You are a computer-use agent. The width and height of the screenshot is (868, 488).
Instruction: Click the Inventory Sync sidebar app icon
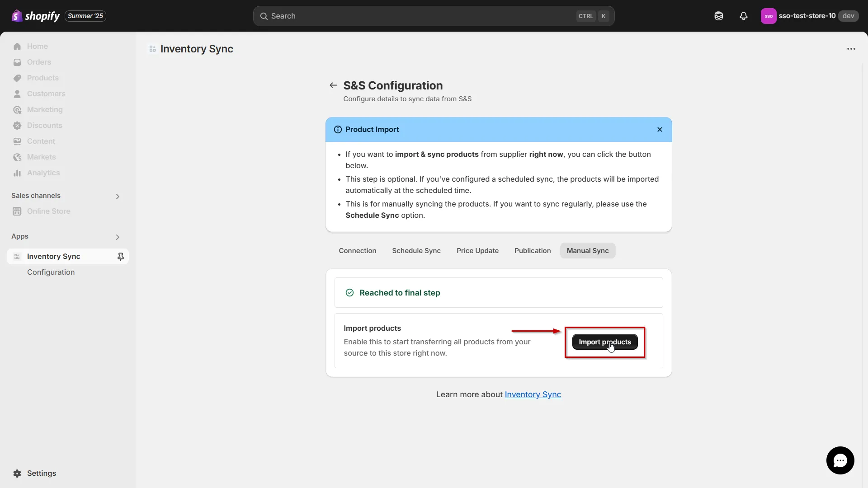coord(17,257)
